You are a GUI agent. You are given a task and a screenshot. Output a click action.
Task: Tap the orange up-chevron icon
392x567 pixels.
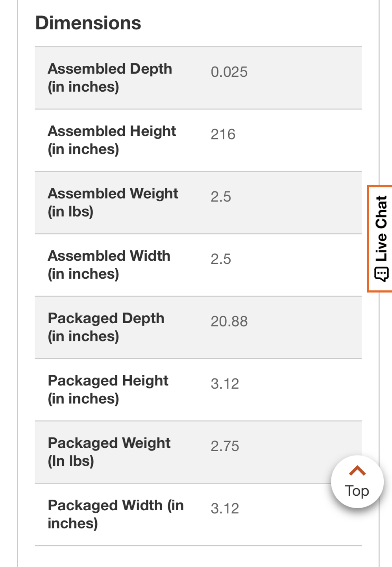pyautogui.click(x=357, y=471)
